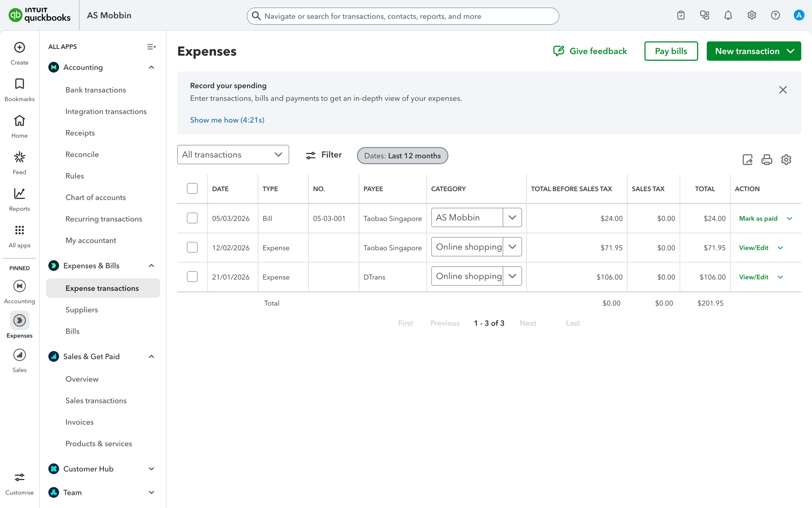Expand the action arrow for the $71.95 expense
The height and width of the screenshot is (508, 812).
780,248
